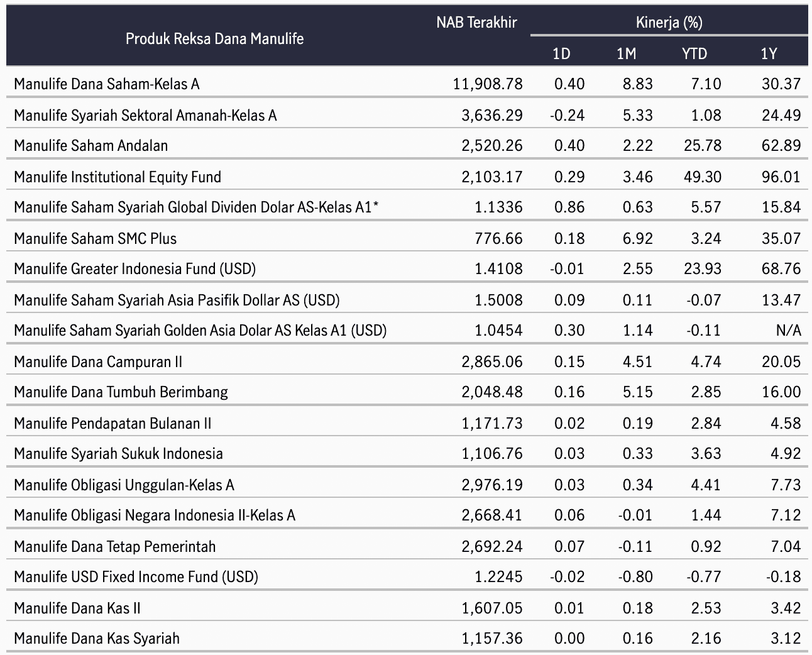
Task: Click the YTD column header
Action: point(694,54)
